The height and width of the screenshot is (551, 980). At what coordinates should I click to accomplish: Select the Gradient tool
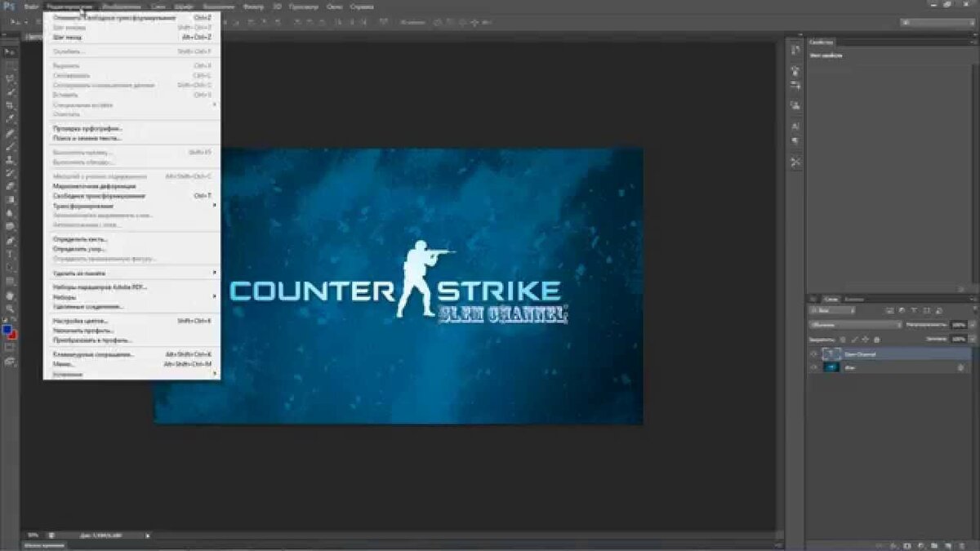11,199
